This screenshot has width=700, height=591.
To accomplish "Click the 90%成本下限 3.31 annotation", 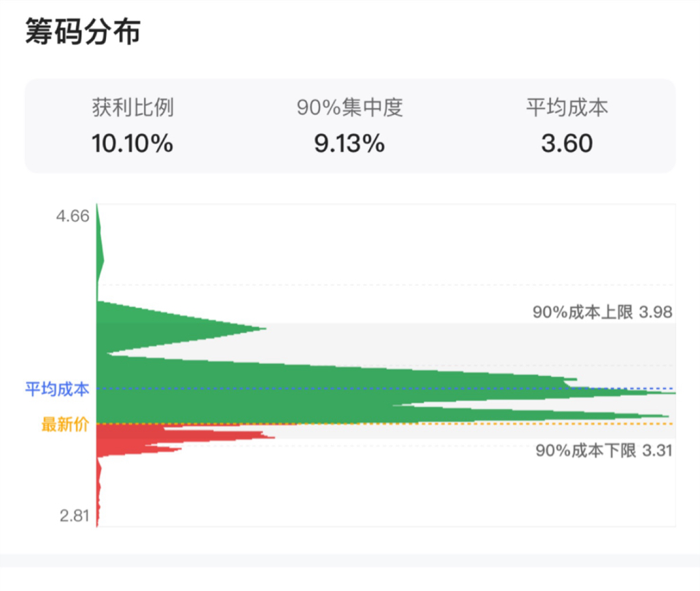I will pyautogui.click(x=604, y=450).
